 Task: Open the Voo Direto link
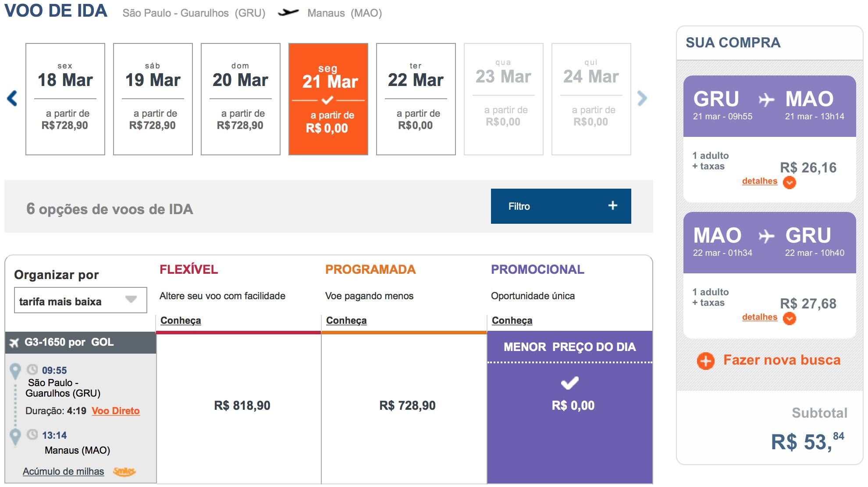(116, 411)
